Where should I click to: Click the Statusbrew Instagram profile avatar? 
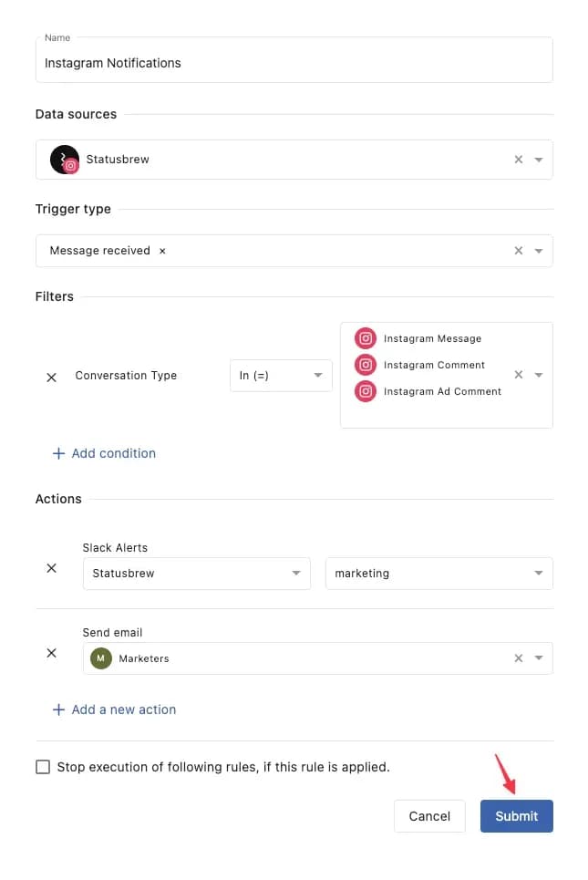pyautogui.click(x=65, y=160)
